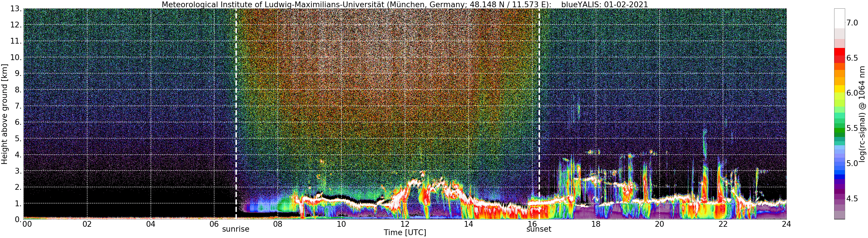Click the 'Time [UTC]' axis label

click(x=405, y=233)
